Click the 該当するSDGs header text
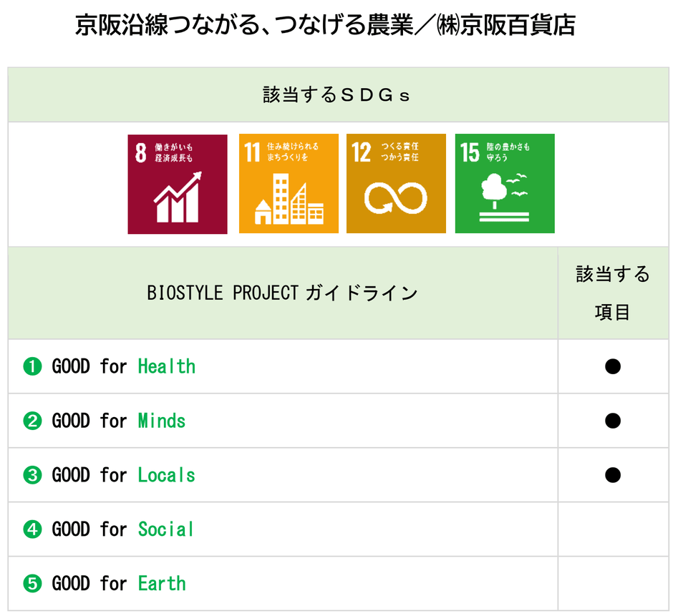 pyautogui.click(x=336, y=95)
